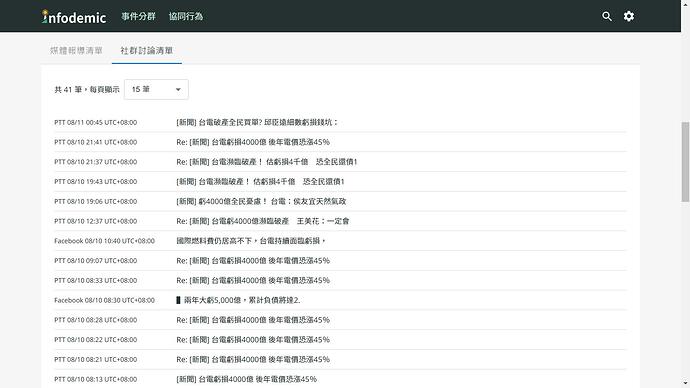This screenshot has width=690, height=388.
Task: Open the 王美花:一定會 post
Action: (x=263, y=221)
